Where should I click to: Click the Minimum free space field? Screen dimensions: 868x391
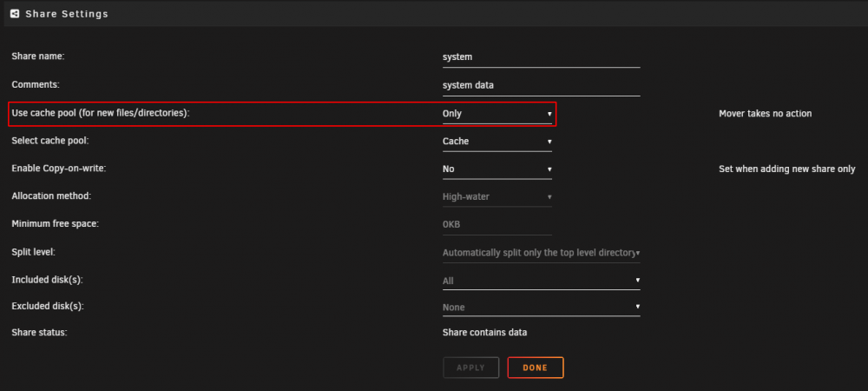[497, 225]
